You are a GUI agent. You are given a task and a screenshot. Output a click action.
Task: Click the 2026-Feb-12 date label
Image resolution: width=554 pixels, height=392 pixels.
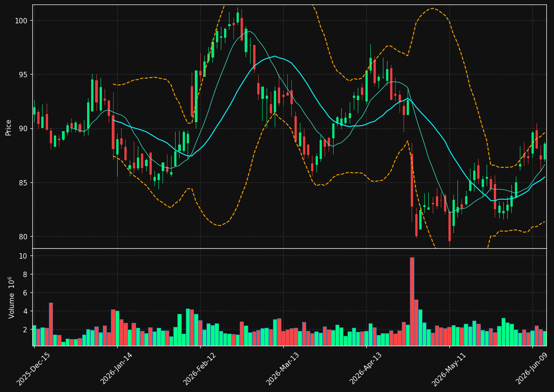coord(200,369)
